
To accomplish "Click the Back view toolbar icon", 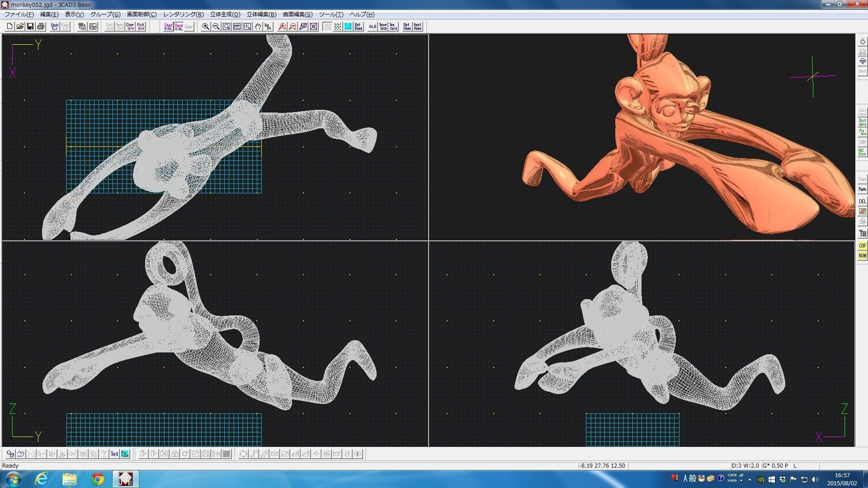I will [x=268, y=27].
